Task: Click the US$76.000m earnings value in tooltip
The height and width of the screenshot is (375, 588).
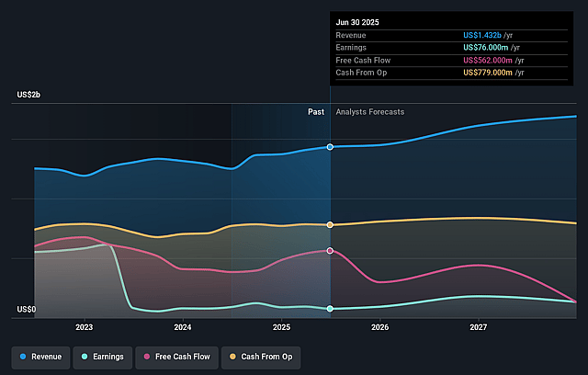Action: [x=486, y=48]
